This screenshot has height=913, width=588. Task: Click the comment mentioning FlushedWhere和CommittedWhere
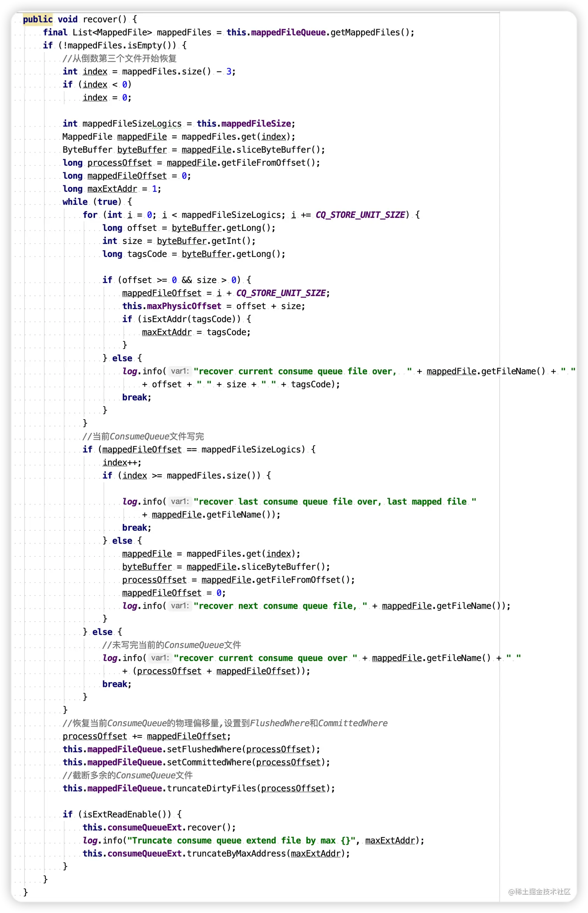coord(225,723)
